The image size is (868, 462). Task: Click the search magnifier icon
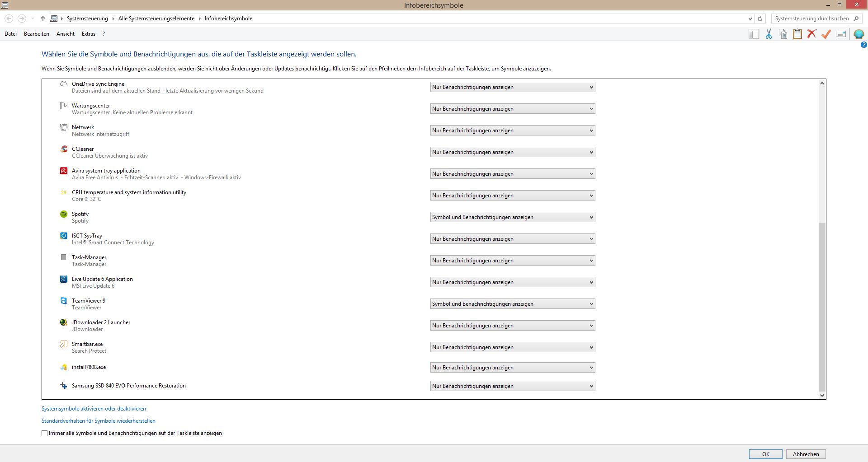click(x=856, y=19)
